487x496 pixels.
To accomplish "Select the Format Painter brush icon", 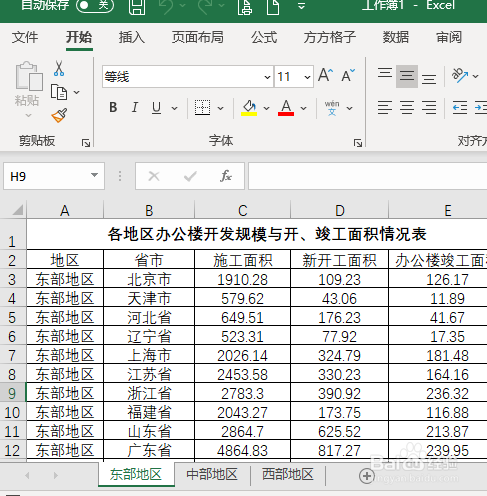I will (x=59, y=115).
